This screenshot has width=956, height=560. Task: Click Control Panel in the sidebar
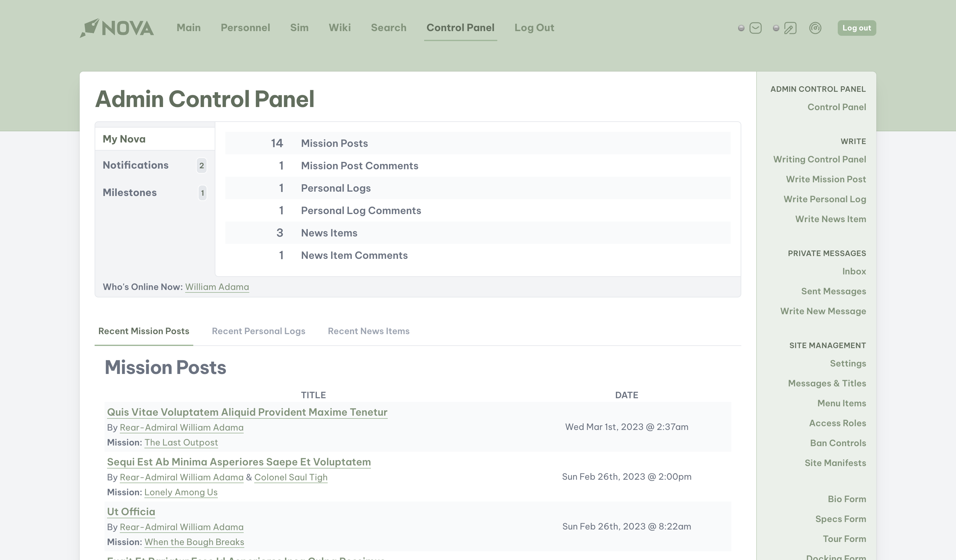point(836,107)
